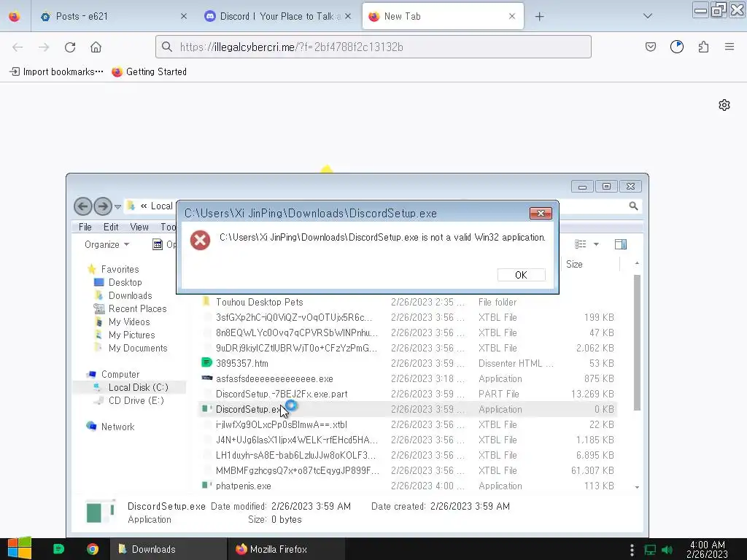The width and height of the screenshot is (747, 560).
Task: Select the DiscordSetup.exe file row
Action: click(407, 409)
